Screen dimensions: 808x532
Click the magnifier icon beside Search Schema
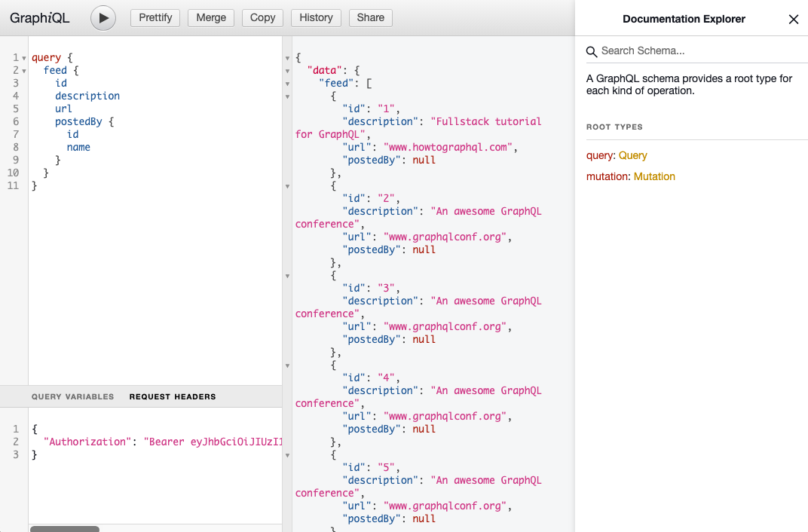[x=592, y=51]
